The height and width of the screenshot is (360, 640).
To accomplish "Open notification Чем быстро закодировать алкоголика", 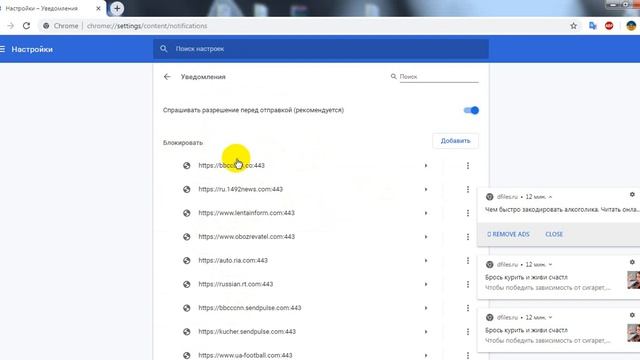I will (562, 209).
